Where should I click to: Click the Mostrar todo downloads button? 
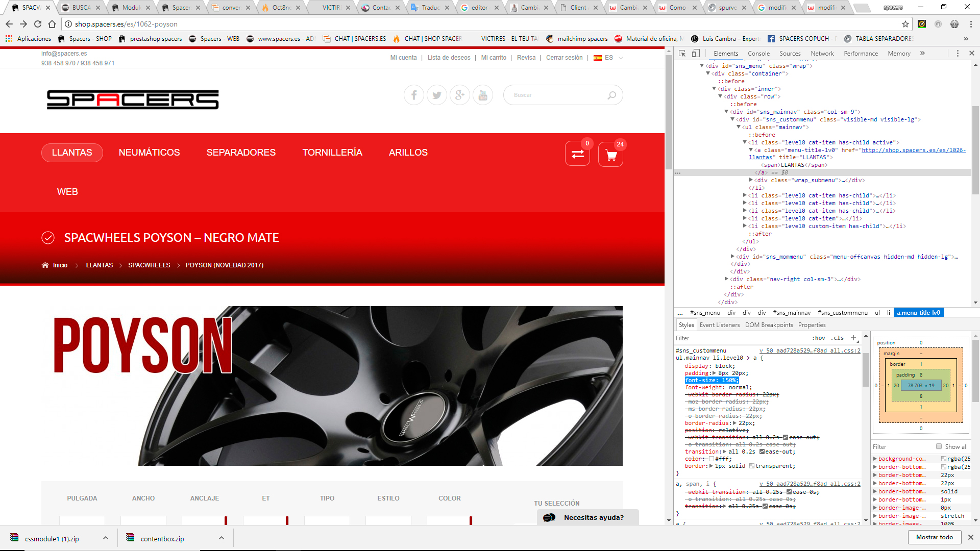tap(934, 537)
